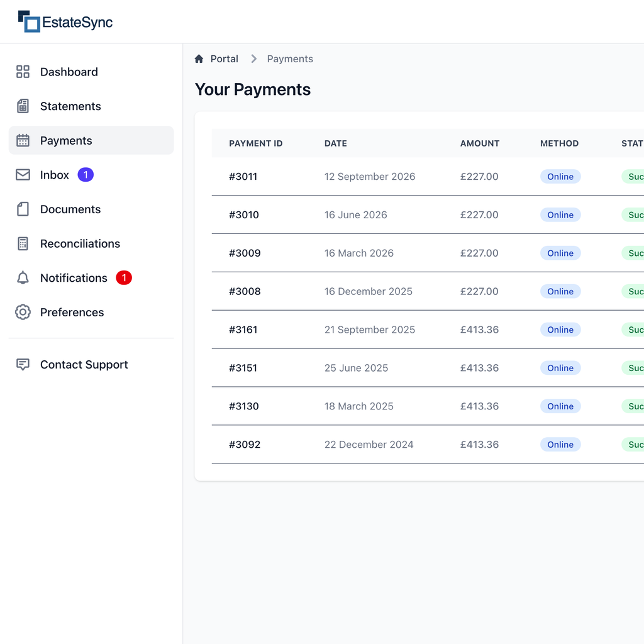
Task: Click the date 12 September 2026
Action: (370, 177)
